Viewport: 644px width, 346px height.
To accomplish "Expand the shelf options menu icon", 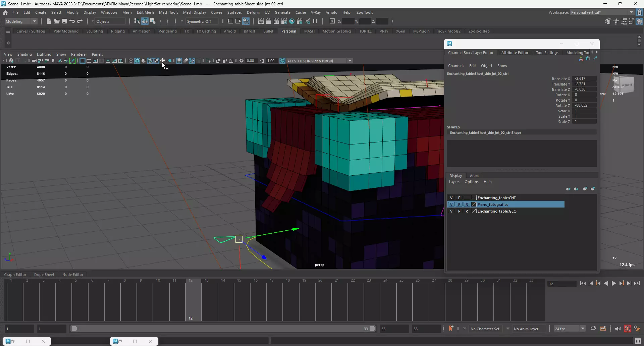I will [8, 43].
